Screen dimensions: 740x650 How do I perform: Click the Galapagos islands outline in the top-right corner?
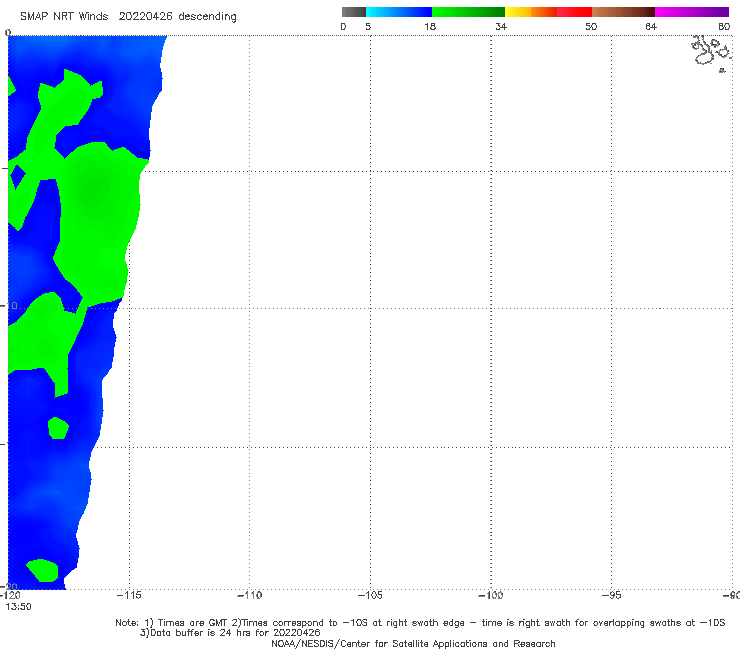711,52
